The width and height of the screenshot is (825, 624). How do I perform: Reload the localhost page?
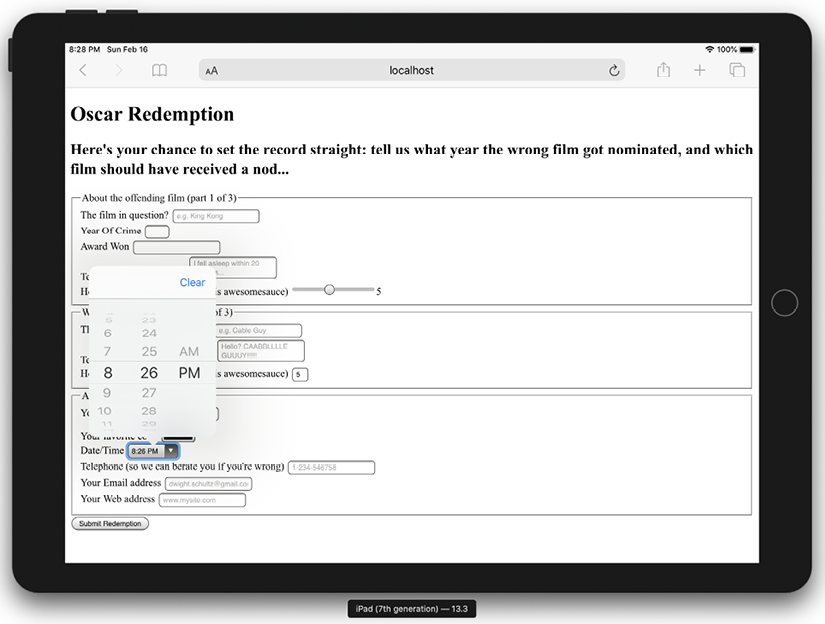(x=614, y=71)
